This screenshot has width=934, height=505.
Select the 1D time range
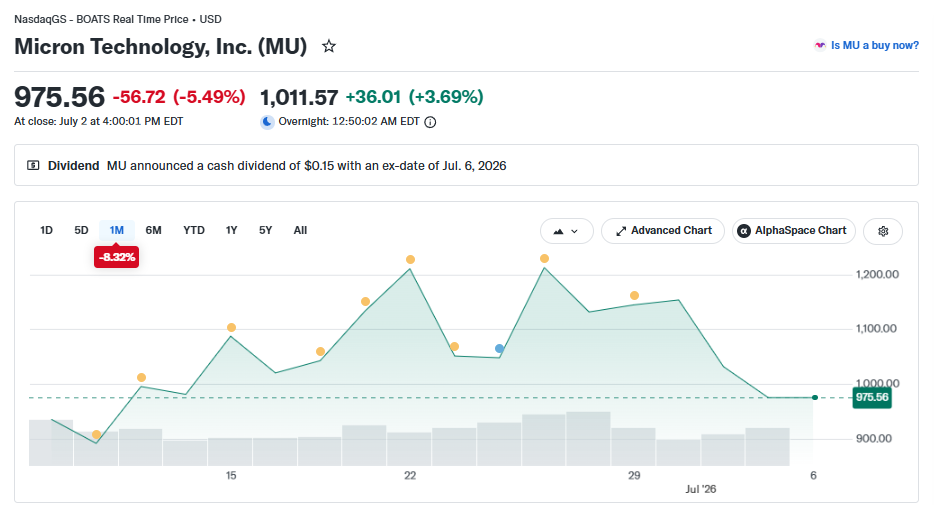coord(46,230)
